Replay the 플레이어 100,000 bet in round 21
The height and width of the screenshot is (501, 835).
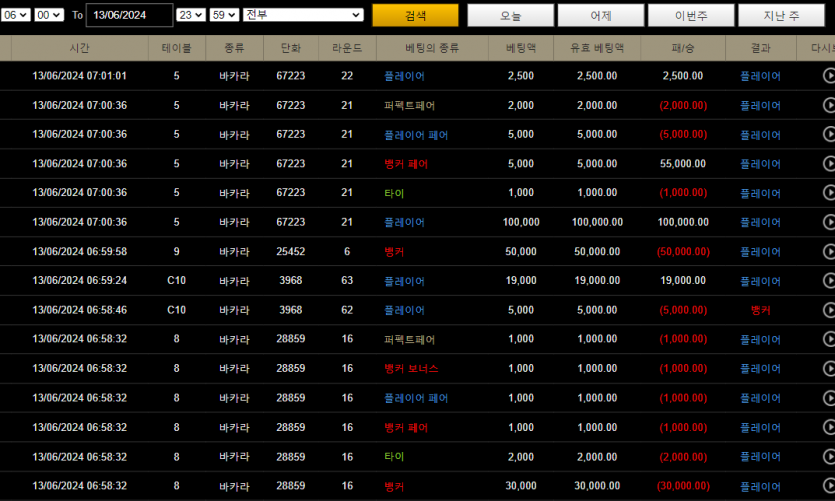click(x=829, y=222)
